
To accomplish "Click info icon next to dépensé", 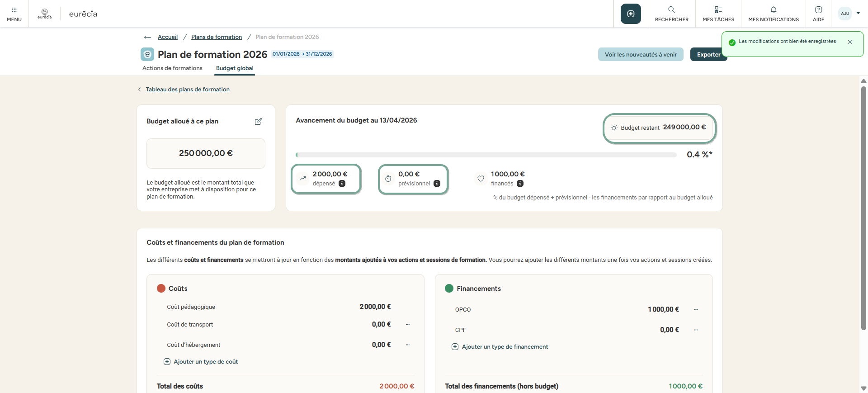I will tap(342, 184).
